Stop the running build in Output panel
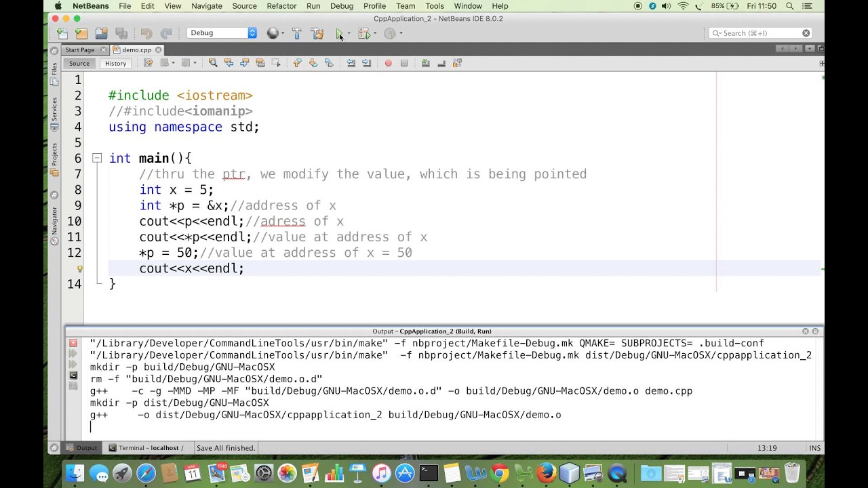The width and height of the screenshot is (868, 488). [x=73, y=343]
